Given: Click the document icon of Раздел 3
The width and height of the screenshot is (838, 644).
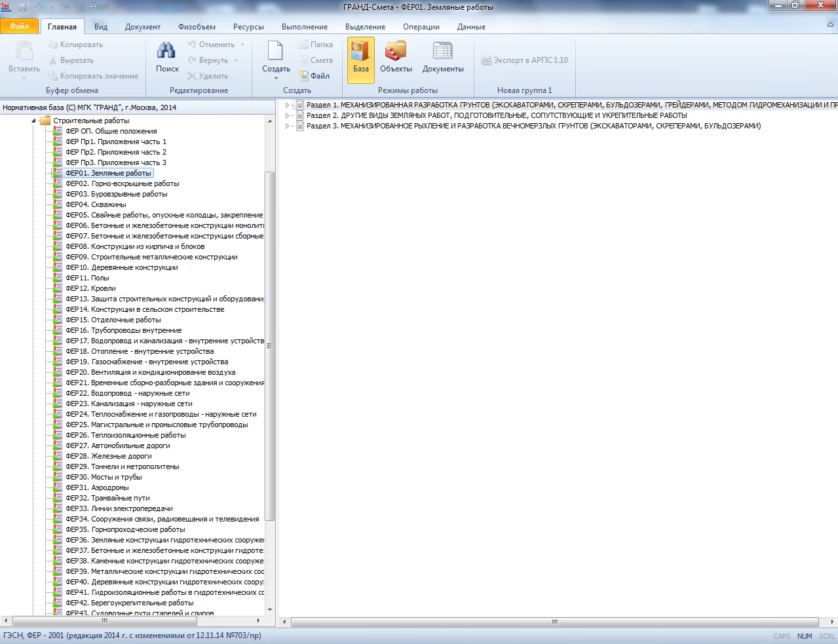Looking at the screenshot, I should pos(300,126).
